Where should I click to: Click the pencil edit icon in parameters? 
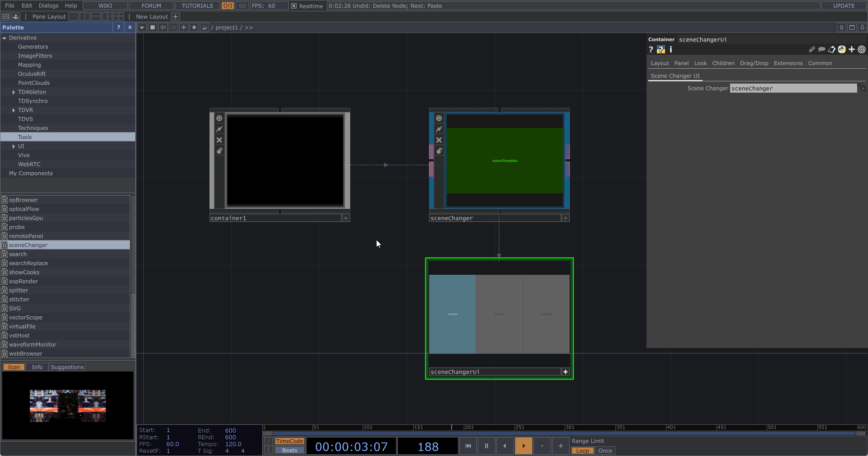point(811,50)
